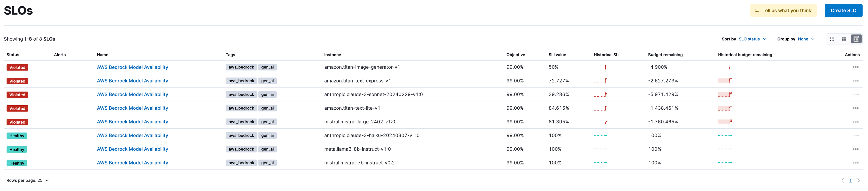Go to the previous page arrow
868x191 pixels.
pyautogui.click(x=842, y=181)
